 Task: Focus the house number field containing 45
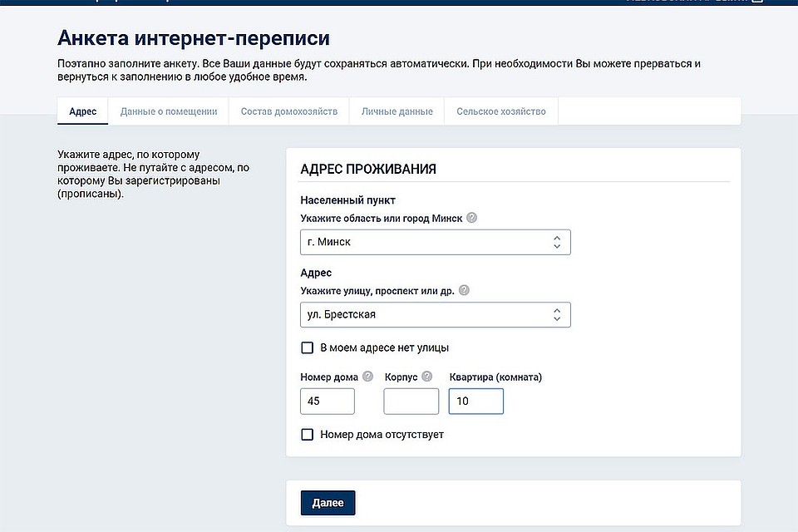pos(328,401)
